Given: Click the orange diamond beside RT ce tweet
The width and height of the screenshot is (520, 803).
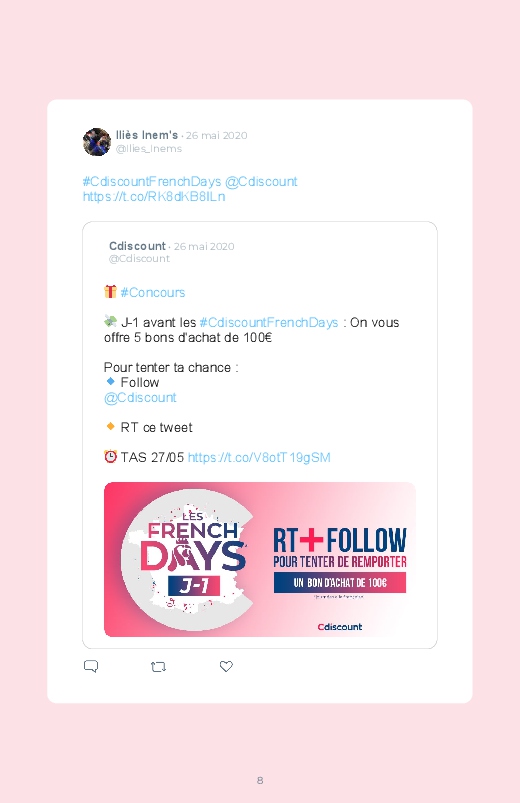Looking at the screenshot, I should pyautogui.click(x=110, y=426).
